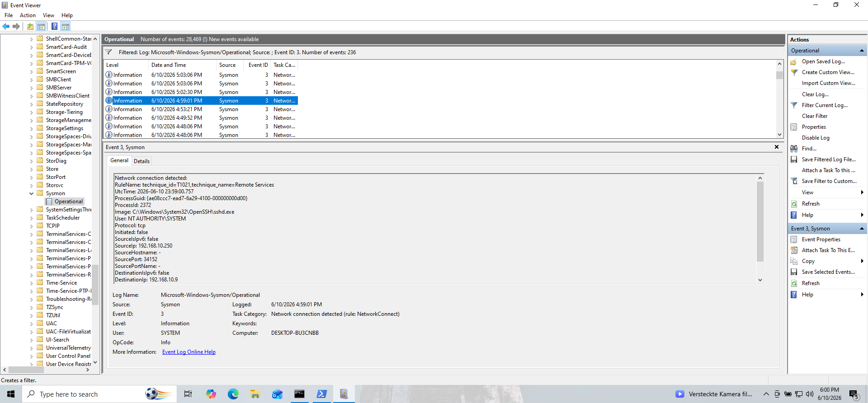The height and width of the screenshot is (403, 868).
Task: Click Show/Hide Console Tree toolbar icon
Action: coord(41,27)
